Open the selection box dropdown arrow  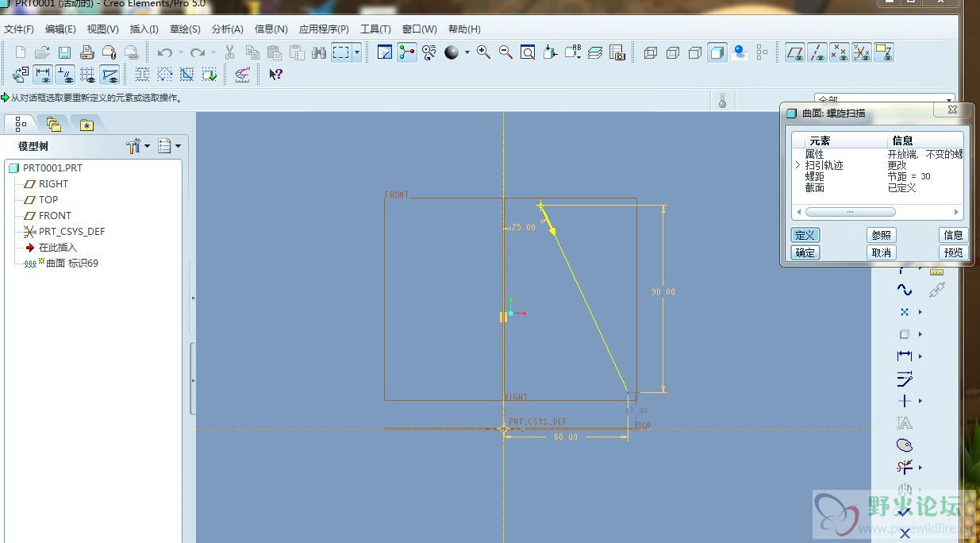(357, 53)
